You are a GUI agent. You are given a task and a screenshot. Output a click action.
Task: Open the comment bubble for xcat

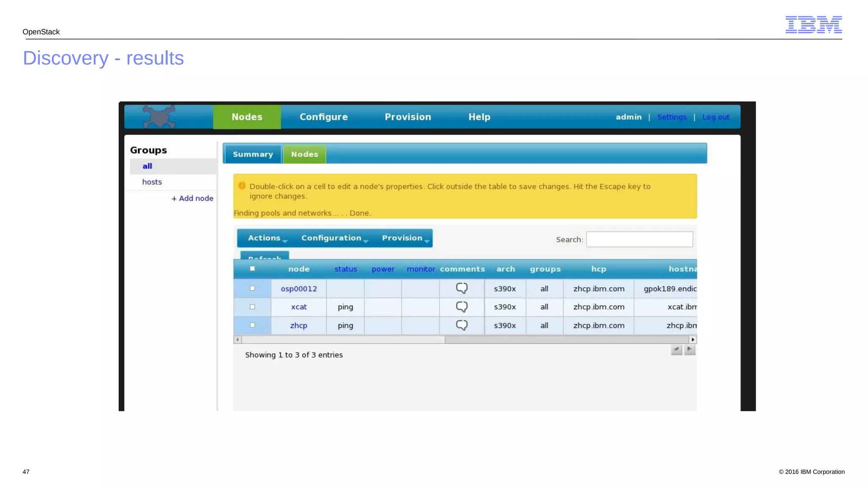(x=462, y=307)
